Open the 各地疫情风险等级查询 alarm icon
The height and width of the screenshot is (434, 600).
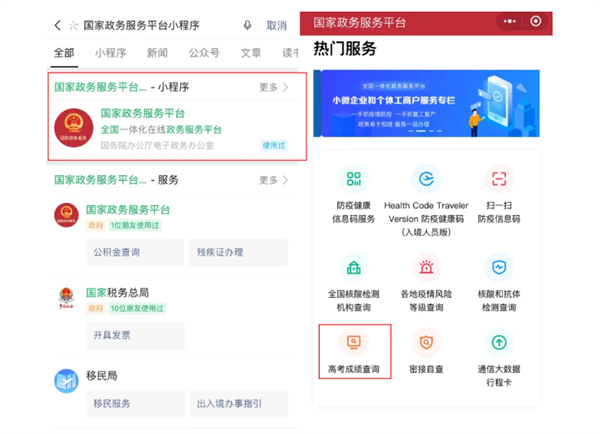426,267
